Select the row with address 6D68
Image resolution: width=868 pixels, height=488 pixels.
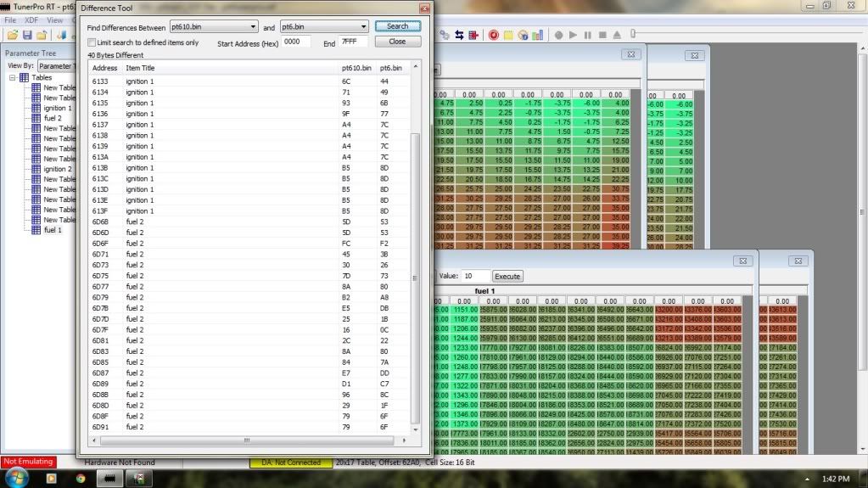(x=249, y=222)
